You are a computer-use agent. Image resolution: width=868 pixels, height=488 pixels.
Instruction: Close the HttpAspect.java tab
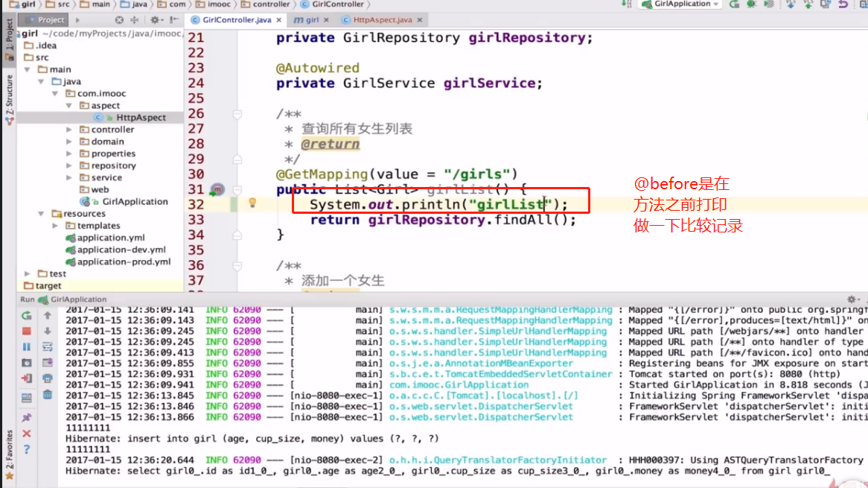(x=420, y=20)
